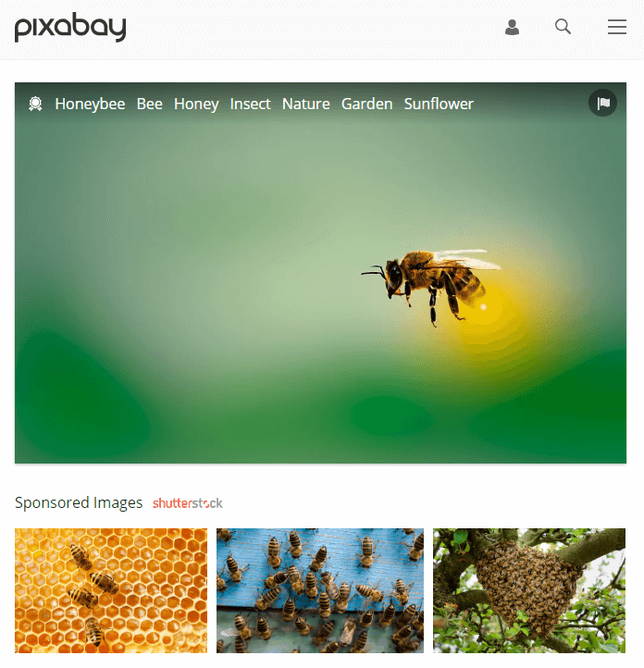
Task: Go to Pixabay home logo
Action: click(70, 27)
